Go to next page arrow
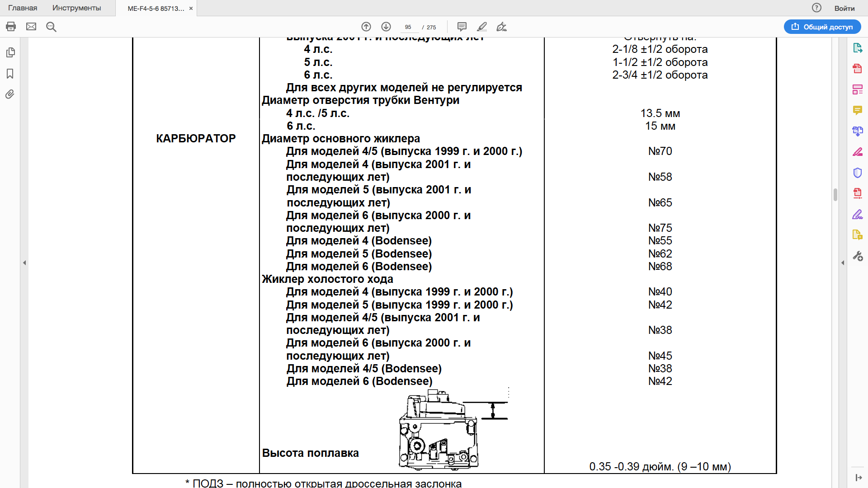The image size is (868, 488). 386,27
